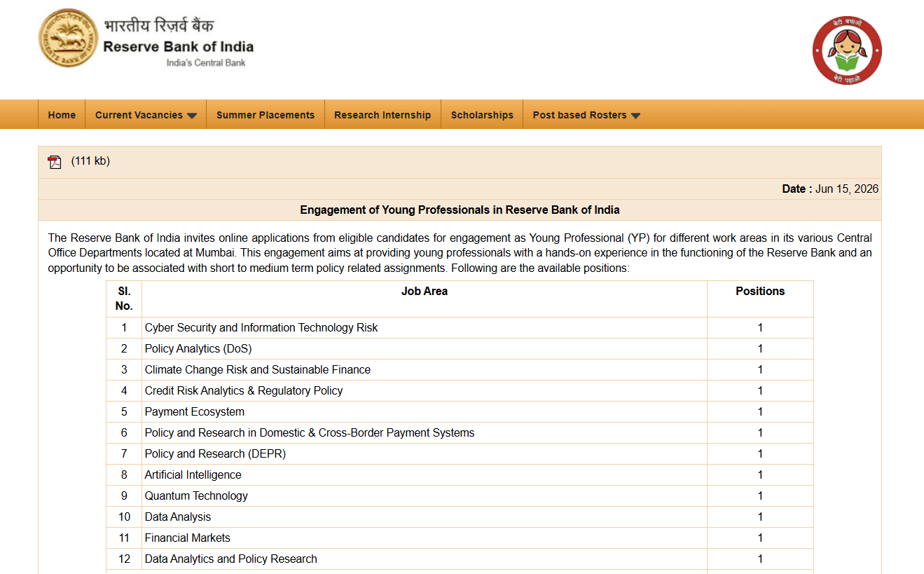The height and width of the screenshot is (574, 924).
Task: Select 'Data Analysis' row text
Action: pos(178,517)
